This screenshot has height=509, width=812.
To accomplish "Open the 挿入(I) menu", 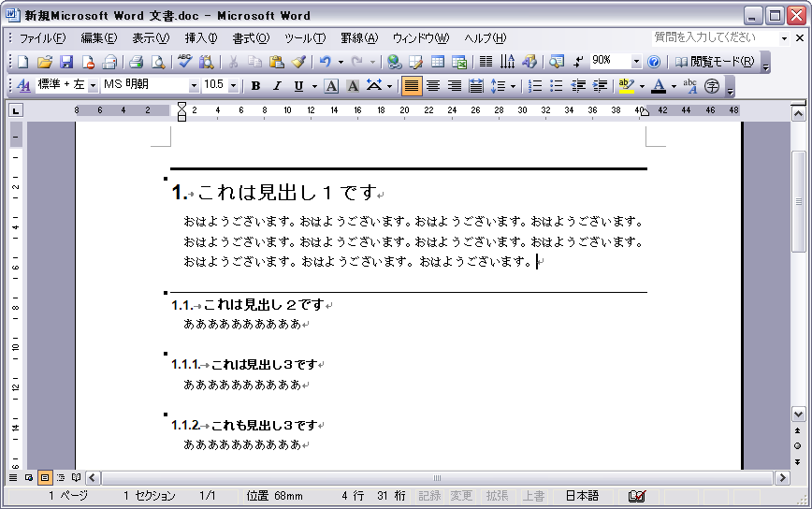I will click(201, 38).
